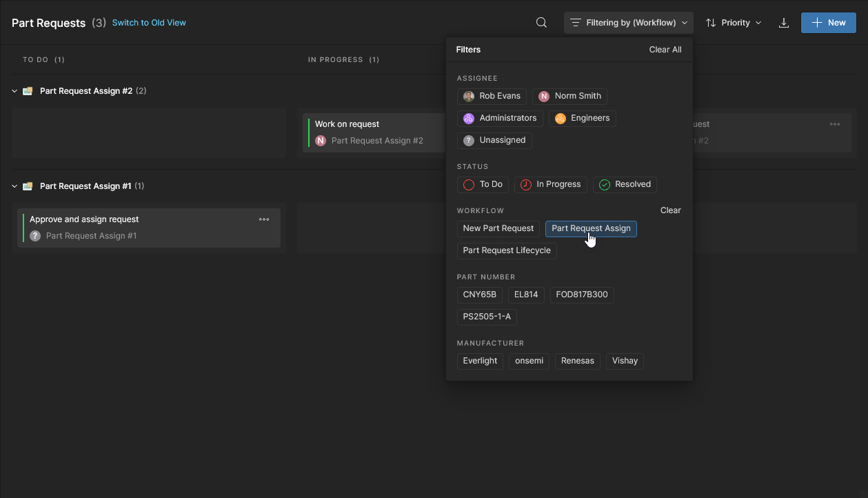This screenshot has height=498, width=868.
Task: Click the Clear All filters button
Action: click(x=665, y=50)
